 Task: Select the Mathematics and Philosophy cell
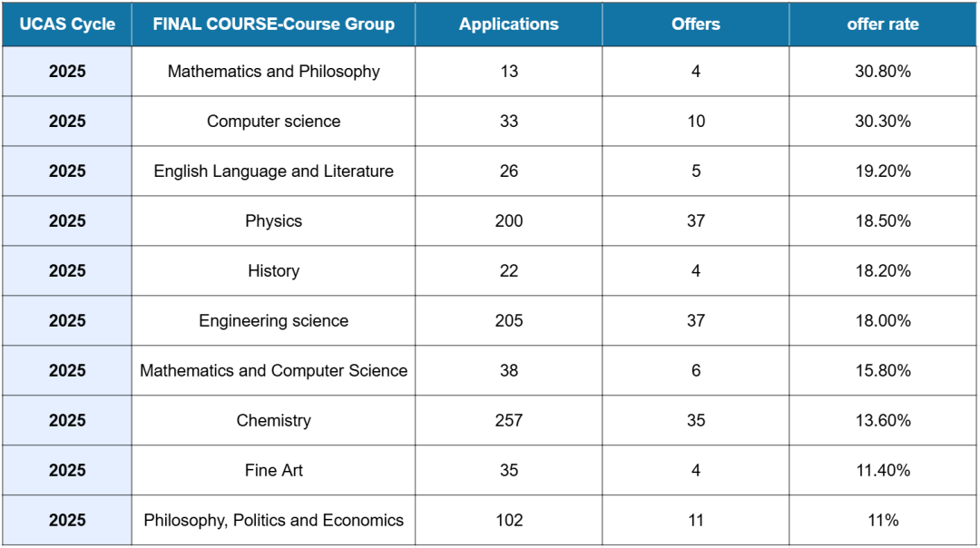[x=273, y=72]
